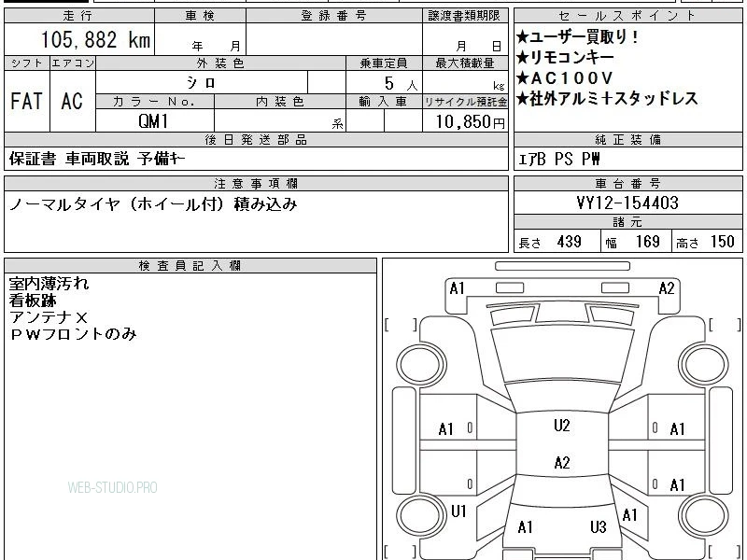
Task: Select the inspector note PWフロントのみ
Action: 73,334
